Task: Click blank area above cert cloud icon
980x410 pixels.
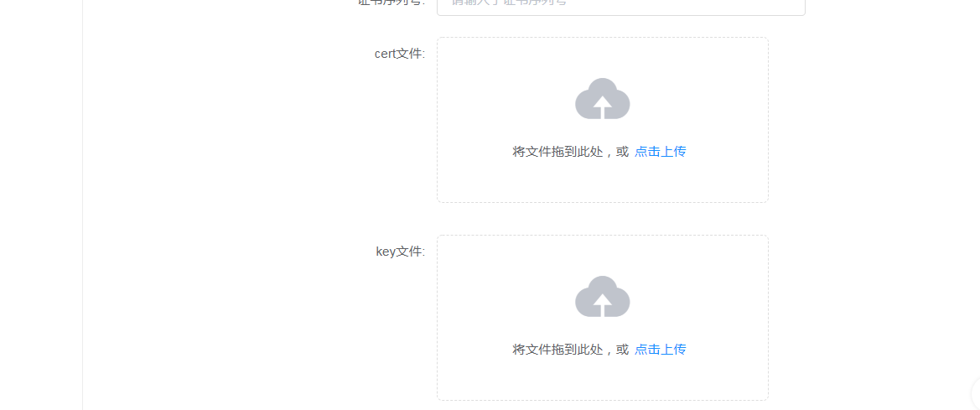Action: point(603,58)
